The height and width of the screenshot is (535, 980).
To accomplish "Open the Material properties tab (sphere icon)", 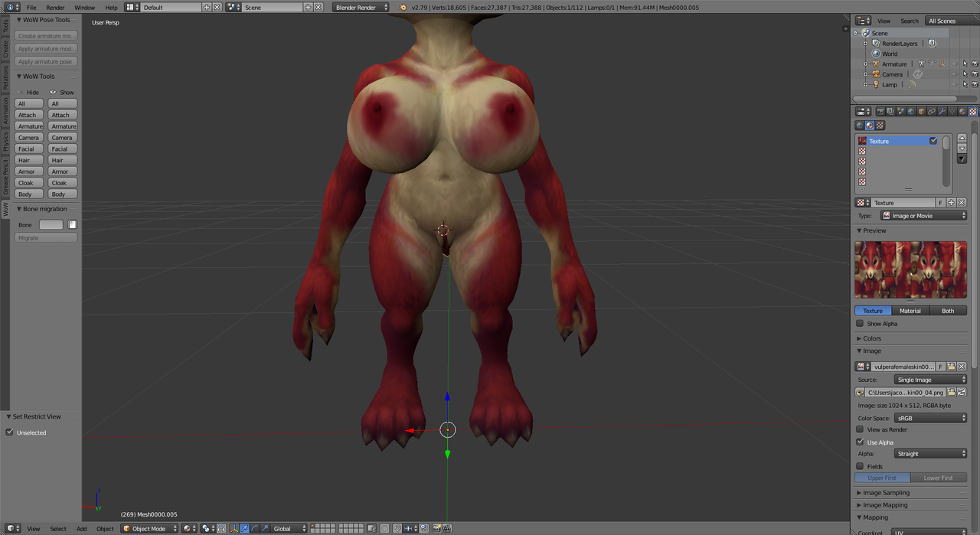I will click(x=962, y=111).
